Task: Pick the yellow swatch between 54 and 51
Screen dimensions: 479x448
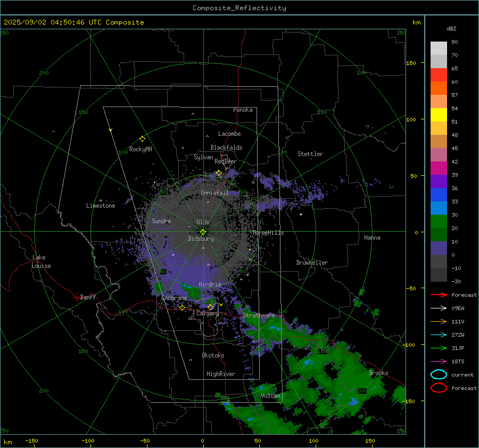Action: click(439, 115)
